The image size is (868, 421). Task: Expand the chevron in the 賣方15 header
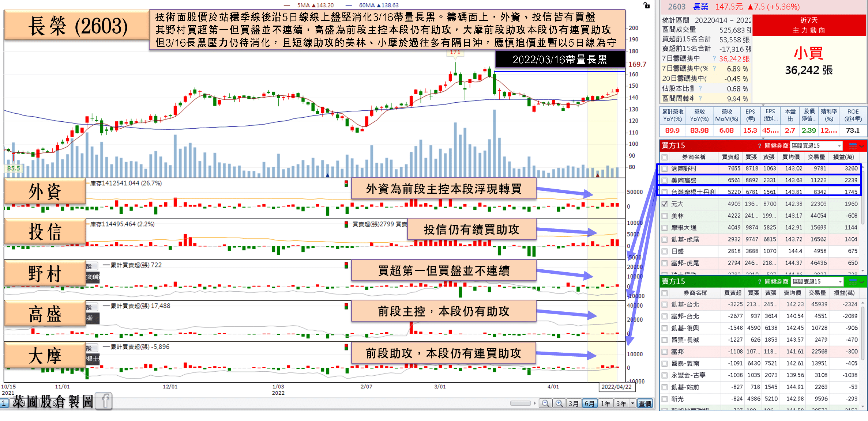pos(862,282)
